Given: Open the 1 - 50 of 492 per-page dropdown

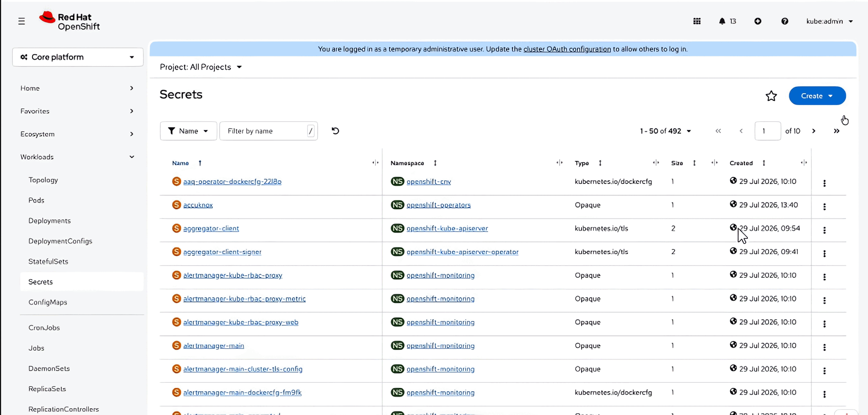Looking at the screenshot, I should (665, 131).
